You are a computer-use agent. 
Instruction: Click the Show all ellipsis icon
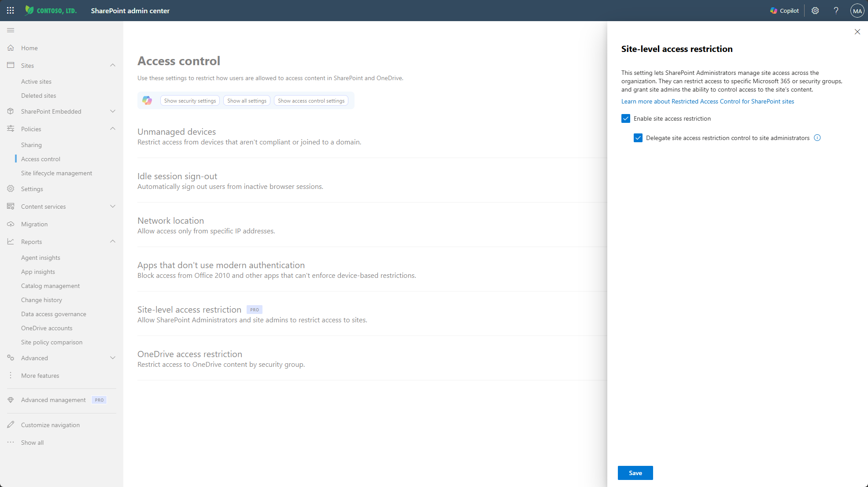pos(11,442)
